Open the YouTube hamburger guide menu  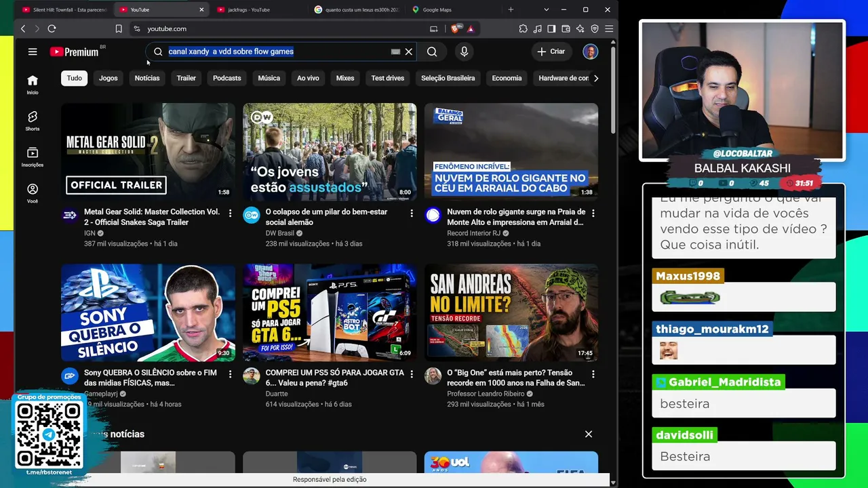[x=33, y=52]
